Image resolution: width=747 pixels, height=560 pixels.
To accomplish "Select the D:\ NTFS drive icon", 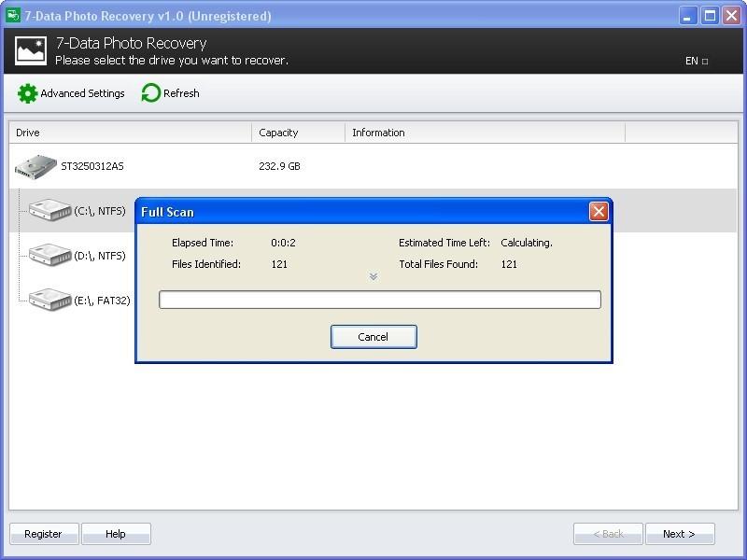I will pyautogui.click(x=49, y=255).
